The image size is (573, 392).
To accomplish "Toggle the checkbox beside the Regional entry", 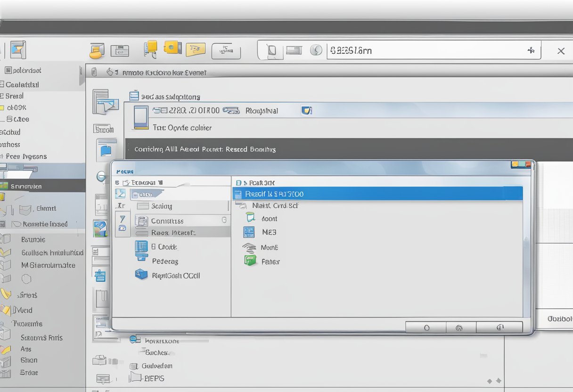I will click(307, 110).
